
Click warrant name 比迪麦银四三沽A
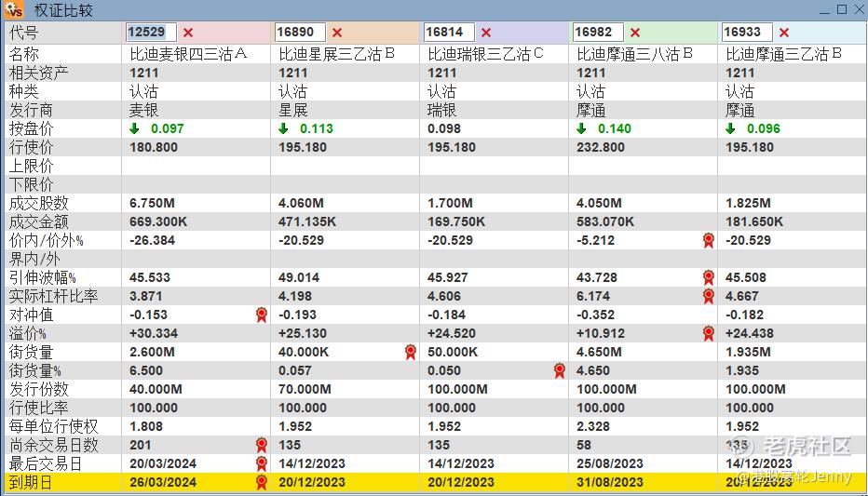(188, 54)
